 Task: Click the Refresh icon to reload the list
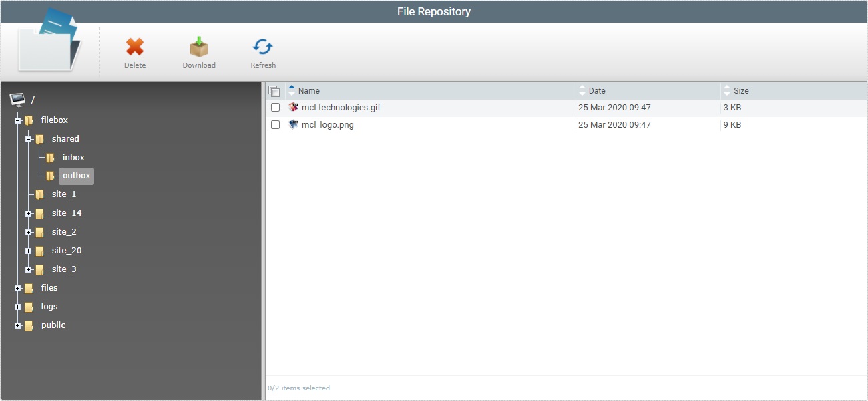coord(262,47)
